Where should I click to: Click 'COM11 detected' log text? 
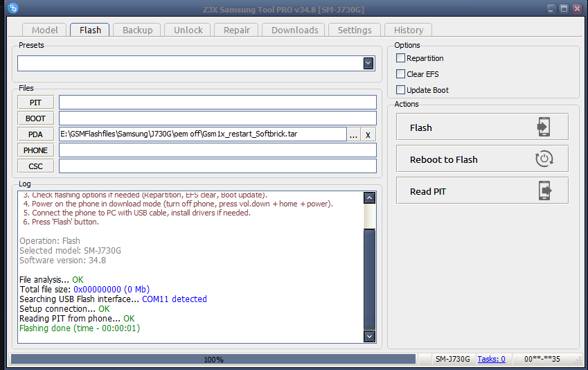coord(175,299)
